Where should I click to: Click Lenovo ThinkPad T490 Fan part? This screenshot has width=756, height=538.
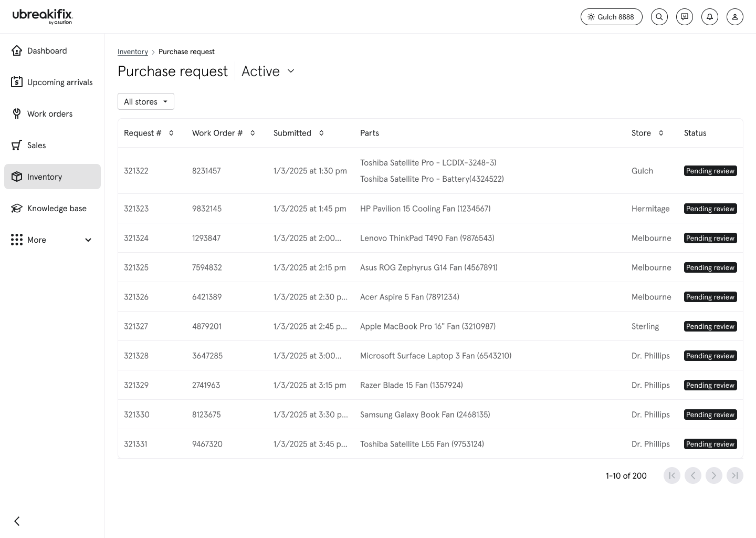pyautogui.click(x=427, y=238)
